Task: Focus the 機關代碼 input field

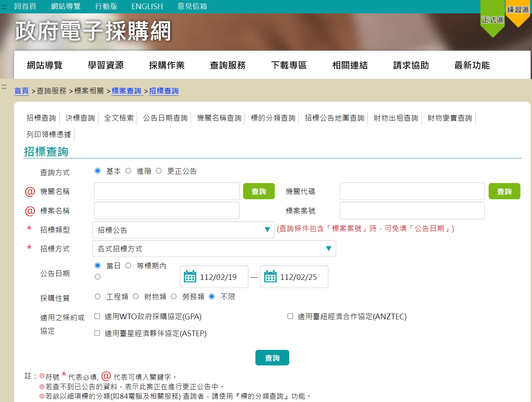Action: [412, 191]
